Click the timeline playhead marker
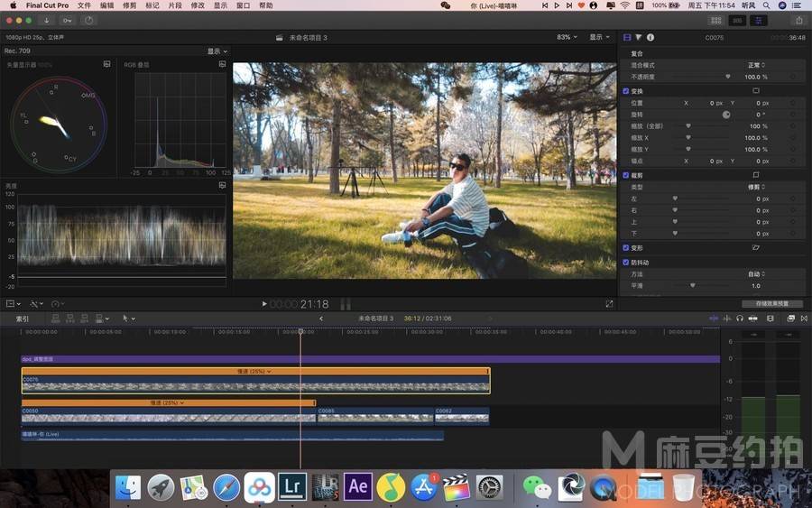 click(300, 331)
